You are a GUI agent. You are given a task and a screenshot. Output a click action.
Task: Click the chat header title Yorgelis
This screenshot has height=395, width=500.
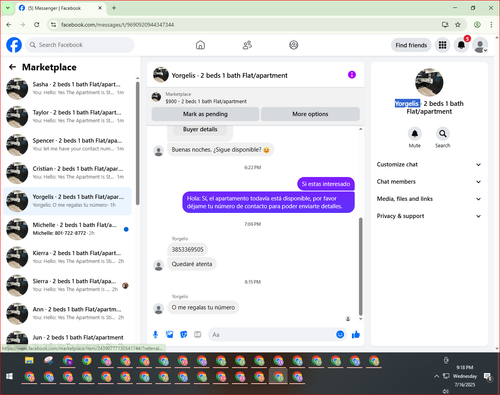229,75
